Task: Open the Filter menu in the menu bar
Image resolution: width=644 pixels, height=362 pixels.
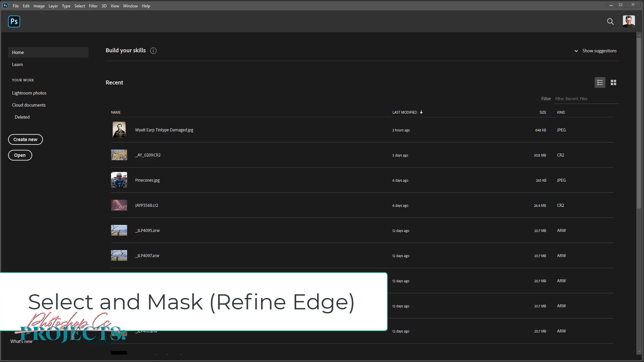Action: coord(93,6)
